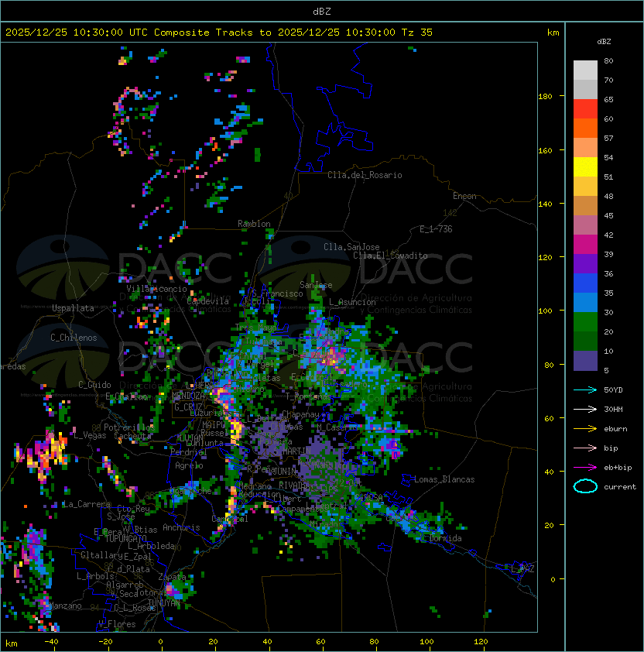Image resolution: width=644 pixels, height=652 pixels.
Task: Click the S_Francisco label
Action: coord(277,293)
